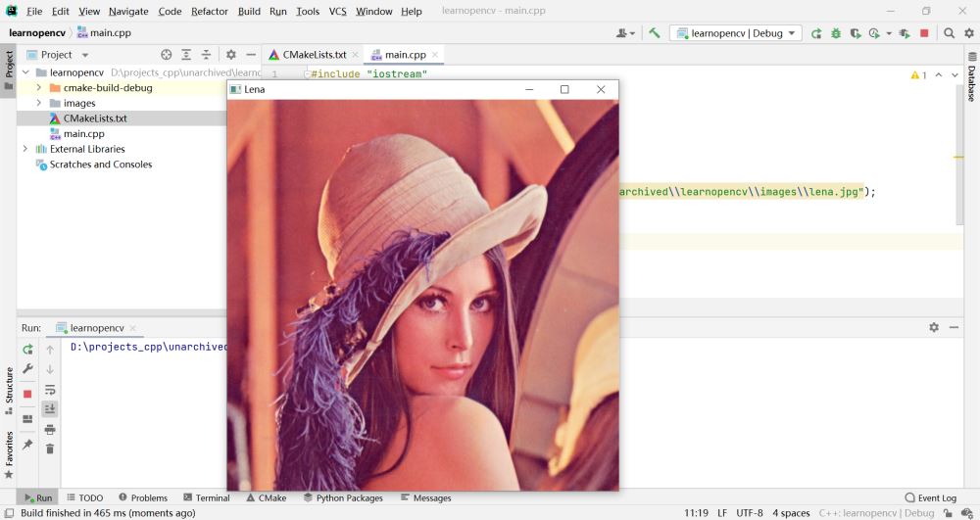Click the layout icon in Run panel
This screenshot has height=520, width=980.
pos(27,419)
